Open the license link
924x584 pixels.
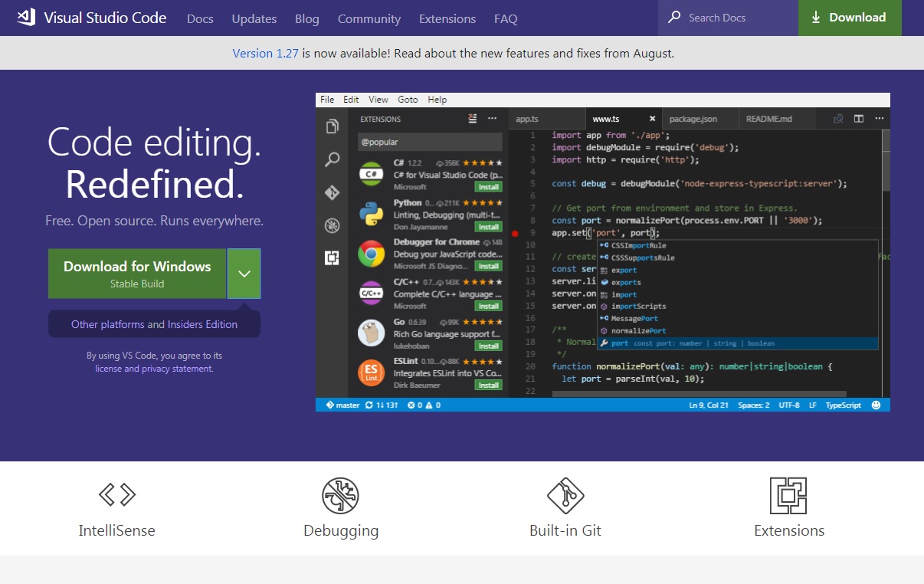[109, 369]
